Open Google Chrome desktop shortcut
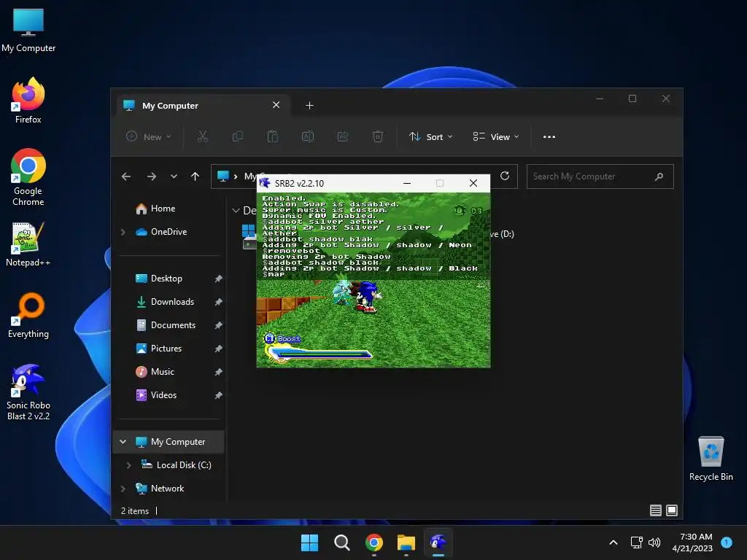Screen dimensions: 747x560 coord(28,176)
